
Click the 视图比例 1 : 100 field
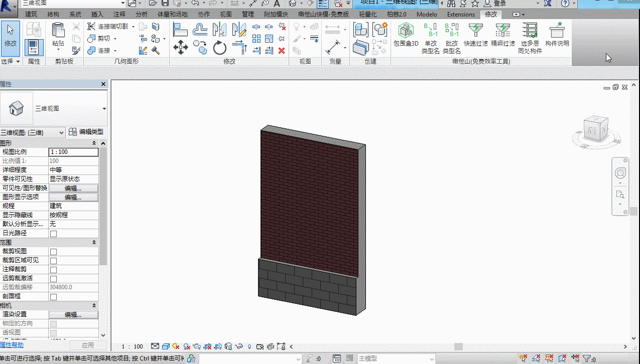click(x=73, y=152)
